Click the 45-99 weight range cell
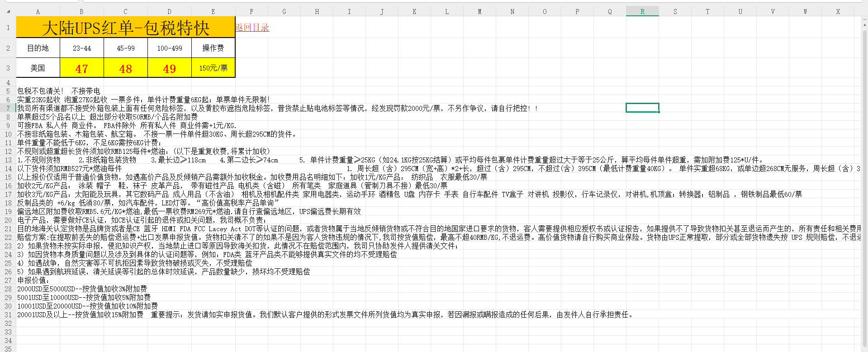The width and height of the screenshot is (868, 352). pyautogui.click(x=126, y=48)
